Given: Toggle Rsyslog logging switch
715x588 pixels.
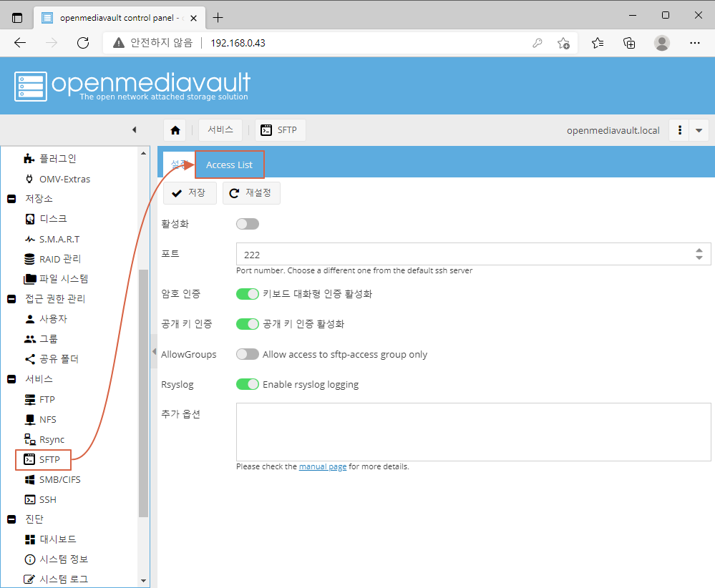Looking at the screenshot, I should click(248, 384).
